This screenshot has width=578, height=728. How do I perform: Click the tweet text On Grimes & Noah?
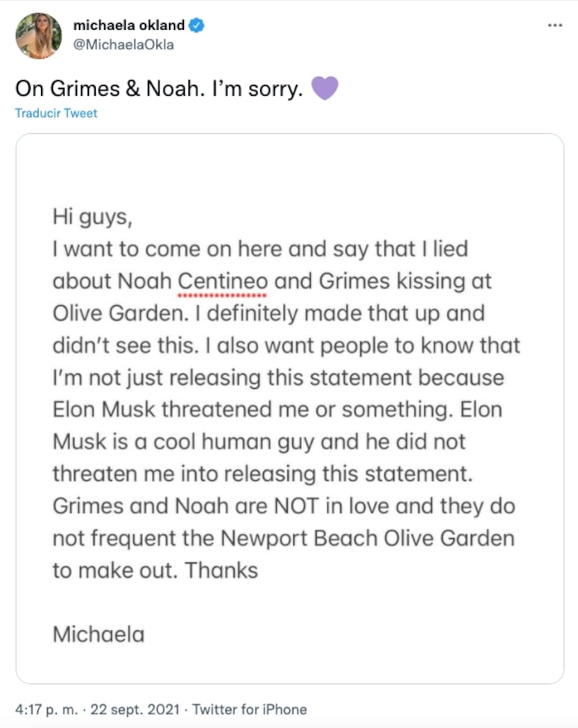coord(110,88)
